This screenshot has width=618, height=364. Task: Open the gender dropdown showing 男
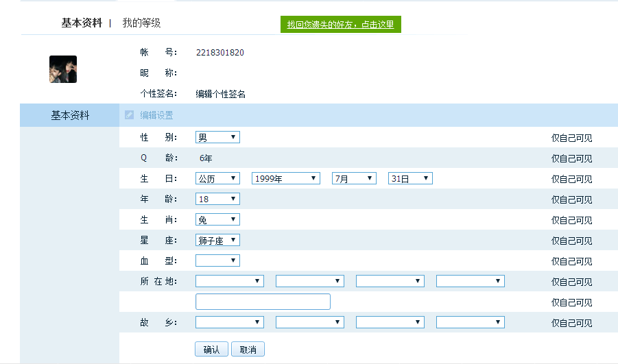pyautogui.click(x=217, y=138)
